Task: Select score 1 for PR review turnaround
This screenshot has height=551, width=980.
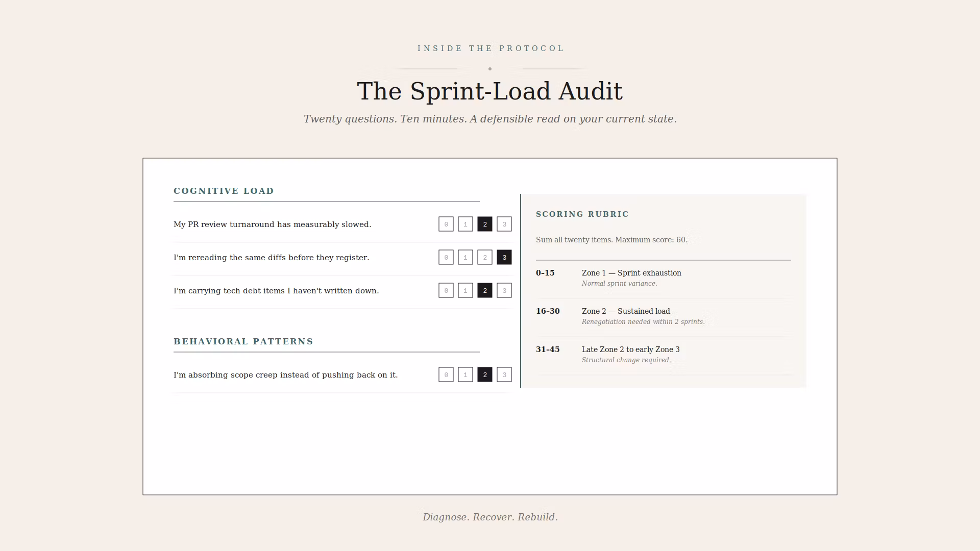Action: [465, 224]
